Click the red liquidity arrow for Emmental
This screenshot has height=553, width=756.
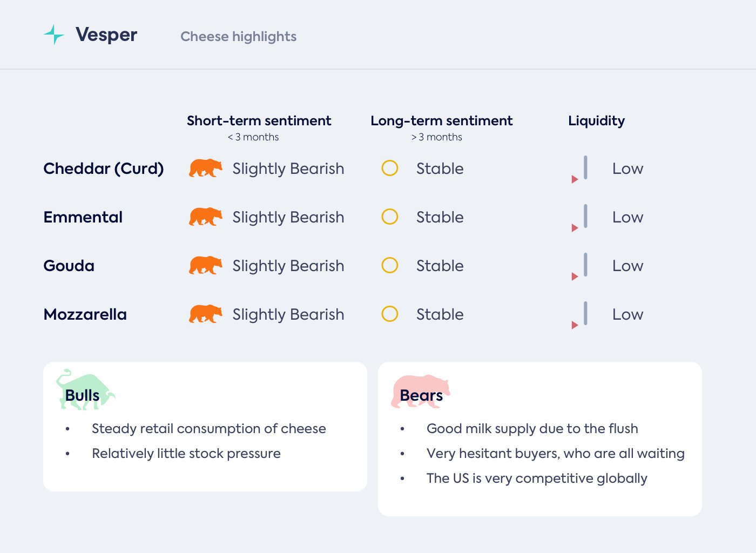pos(575,228)
